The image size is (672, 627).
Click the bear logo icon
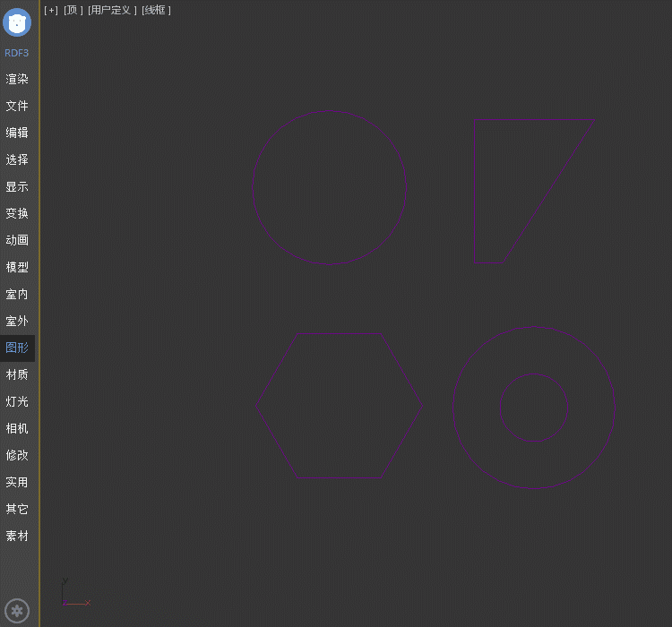coord(17,22)
